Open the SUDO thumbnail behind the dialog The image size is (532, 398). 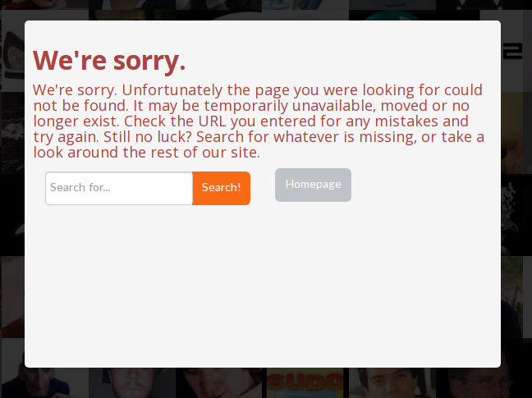pyautogui.click(x=305, y=382)
